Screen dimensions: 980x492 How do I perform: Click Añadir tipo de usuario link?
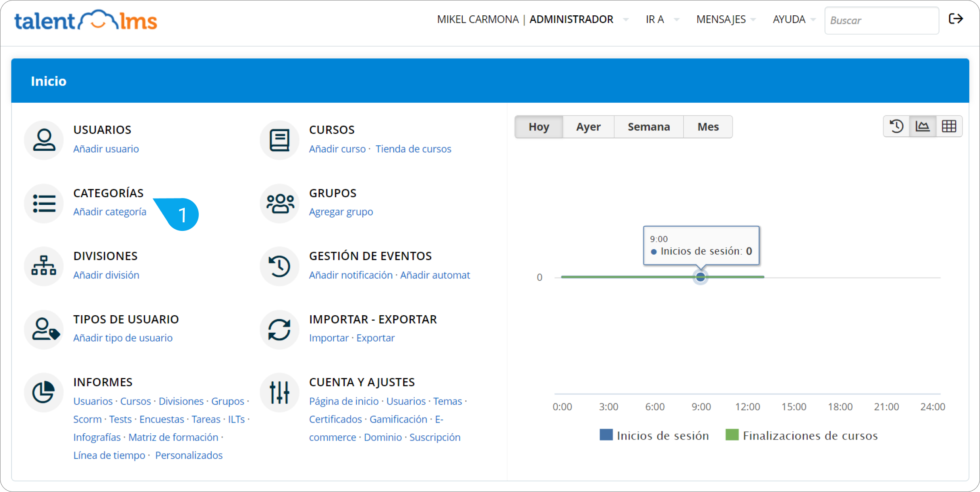123,338
